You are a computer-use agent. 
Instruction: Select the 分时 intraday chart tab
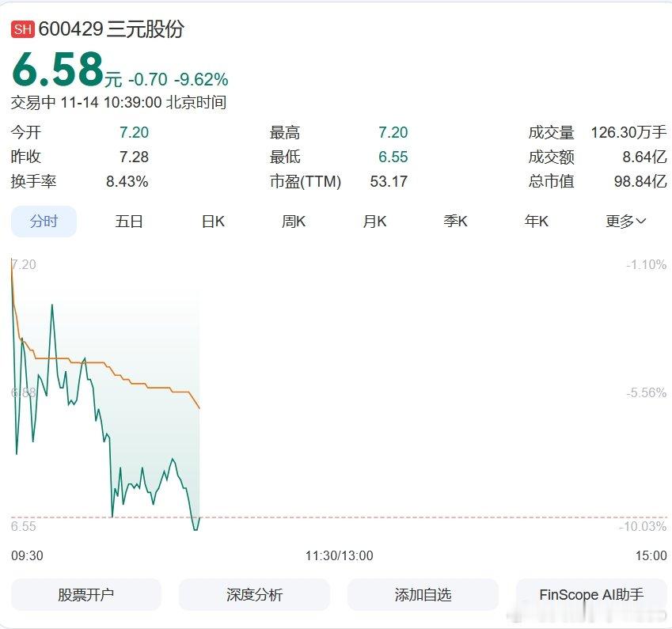pyautogui.click(x=44, y=222)
